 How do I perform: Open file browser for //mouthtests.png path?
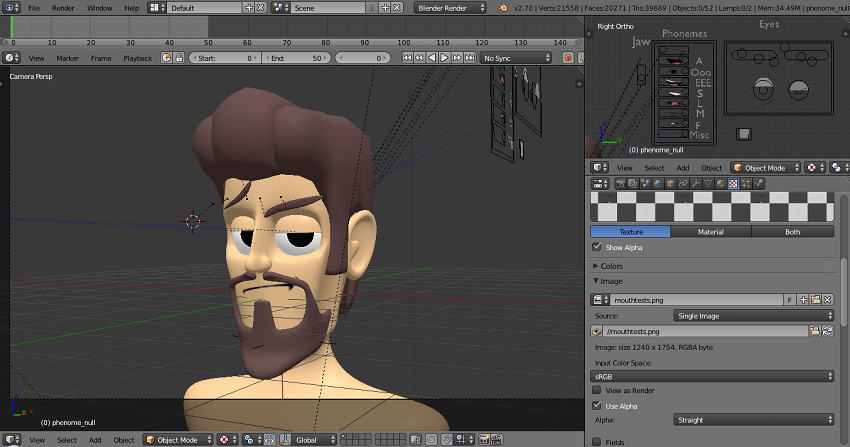click(x=814, y=331)
